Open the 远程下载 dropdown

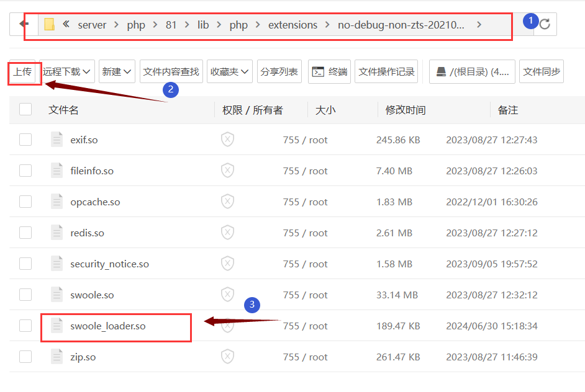pos(68,71)
